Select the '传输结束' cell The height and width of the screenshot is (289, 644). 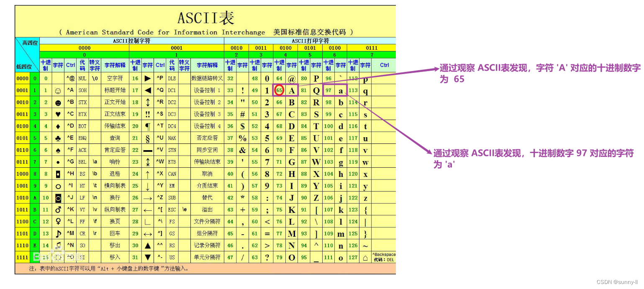[x=115, y=126]
